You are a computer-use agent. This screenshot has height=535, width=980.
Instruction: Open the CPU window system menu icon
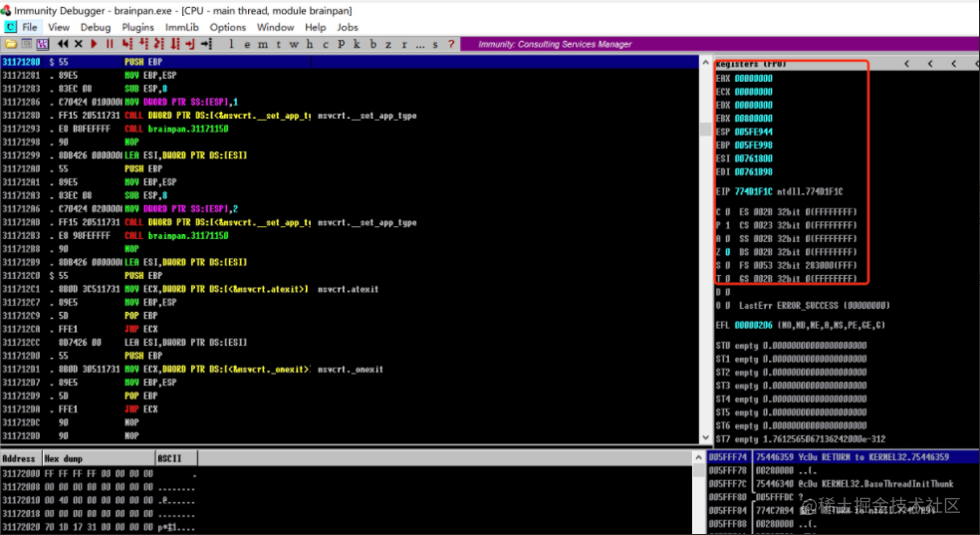11,27
